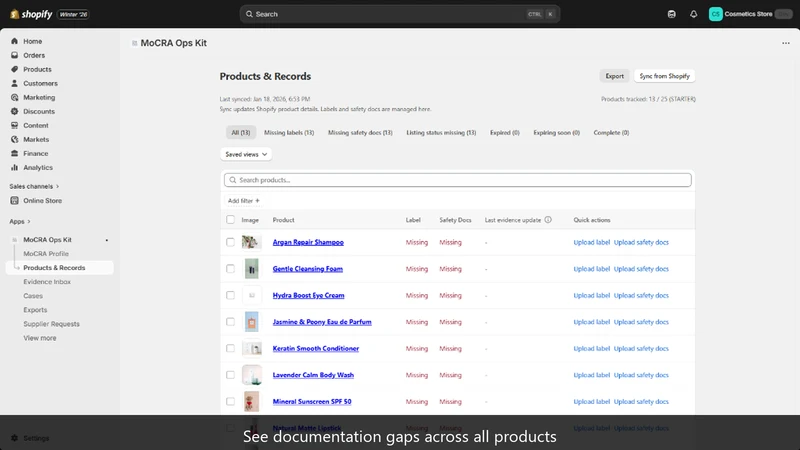Open Discounts from the sidebar icon
Viewport: 800px width, 450px height.
coord(14,111)
